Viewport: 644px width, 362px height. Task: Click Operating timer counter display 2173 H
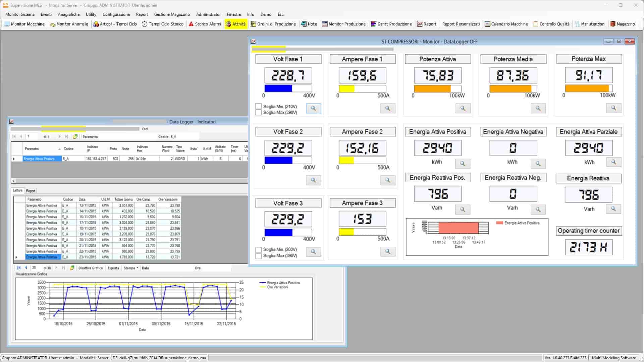[589, 247]
